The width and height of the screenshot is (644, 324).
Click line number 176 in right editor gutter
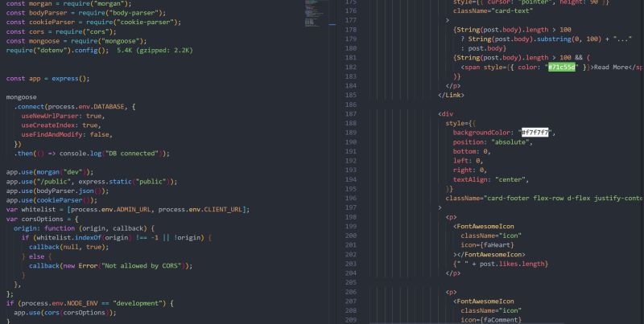coord(350,11)
